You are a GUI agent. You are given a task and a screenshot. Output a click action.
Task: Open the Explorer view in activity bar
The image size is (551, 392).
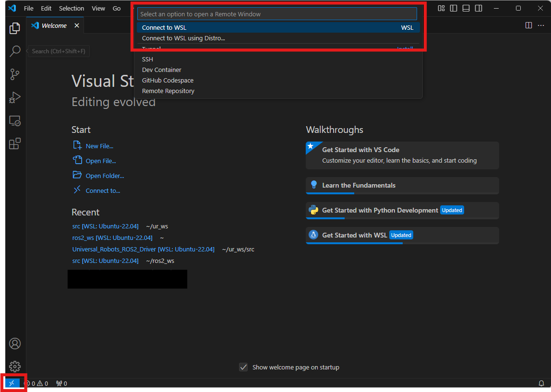coord(15,28)
